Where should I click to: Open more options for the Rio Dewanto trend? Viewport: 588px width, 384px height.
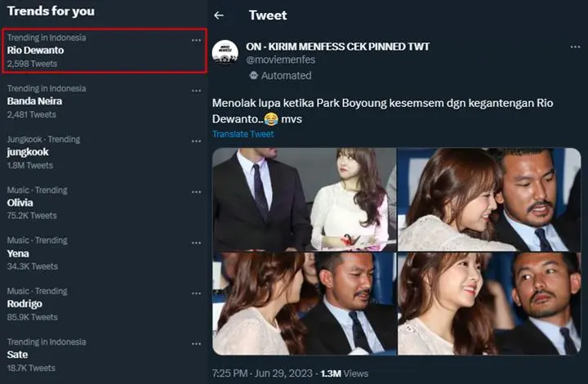196,40
